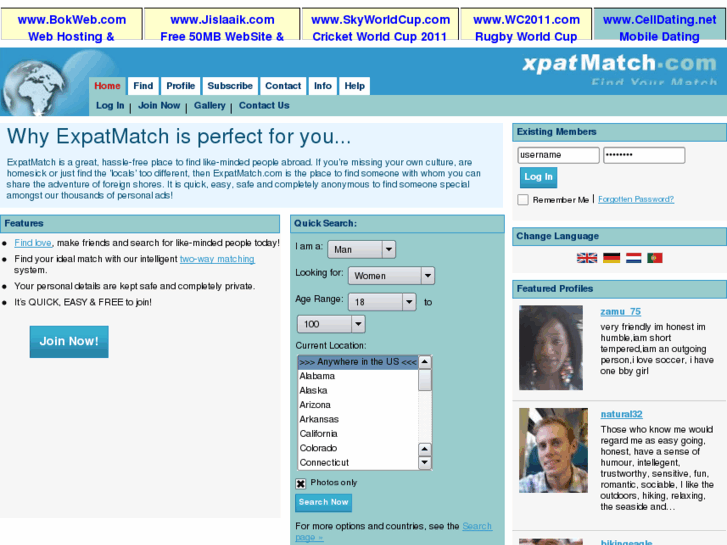Select Arizona in location list
The height and width of the screenshot is (545, 727).
pos(358,405)
